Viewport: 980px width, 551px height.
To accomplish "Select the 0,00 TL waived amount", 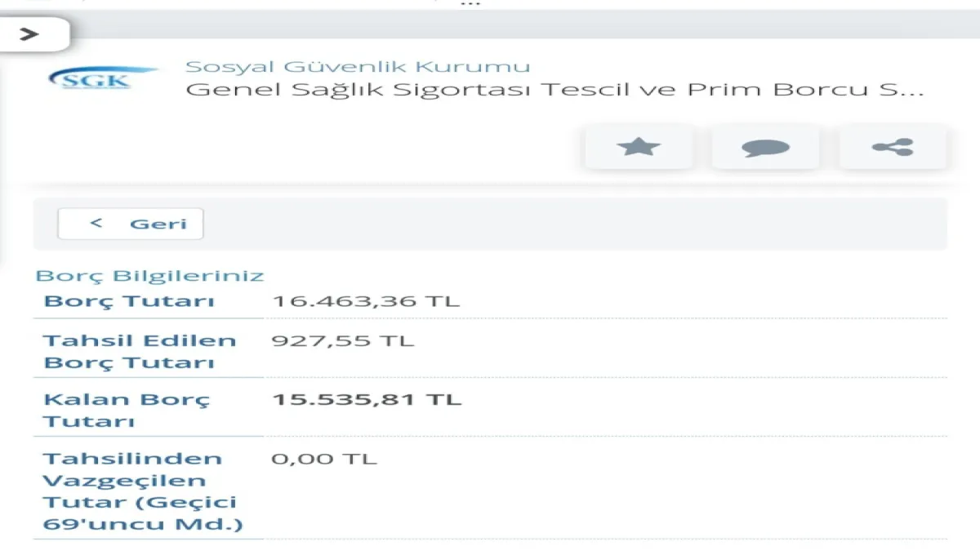I will click(324, 459).
